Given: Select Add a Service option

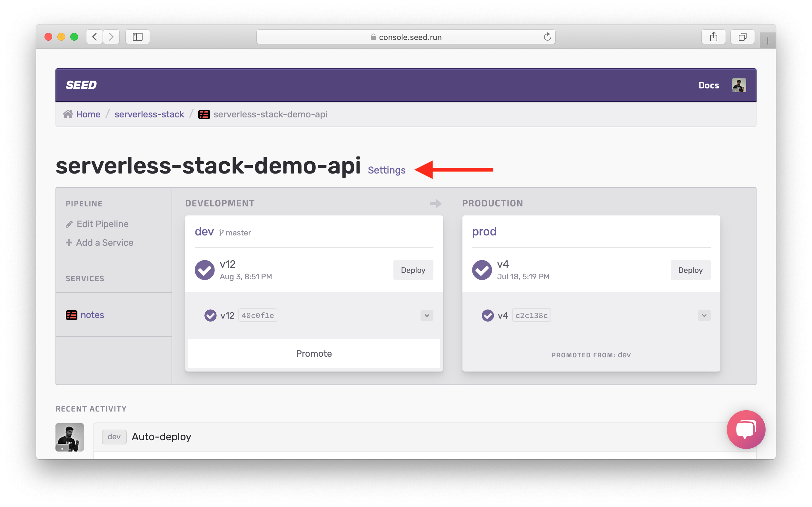Looking at the screenshot, I should pyautogui.click(x=104, y=243).
